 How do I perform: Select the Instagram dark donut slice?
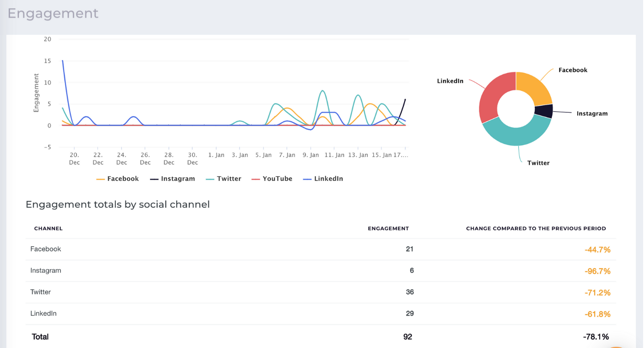point(544,111)
